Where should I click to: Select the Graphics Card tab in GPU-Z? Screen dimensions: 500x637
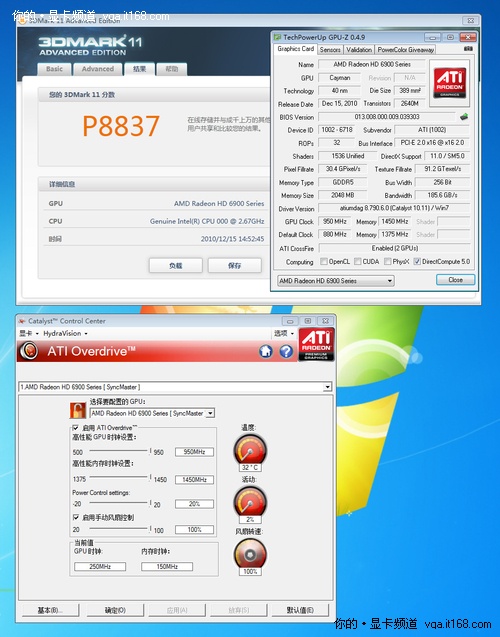click(296, 49)
